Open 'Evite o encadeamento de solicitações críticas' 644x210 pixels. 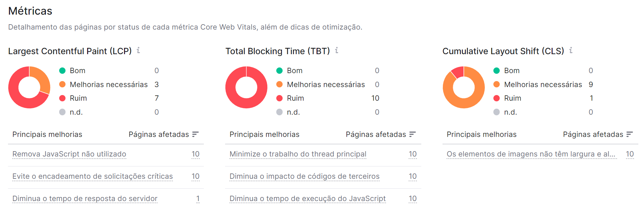(x=92, y=176)
